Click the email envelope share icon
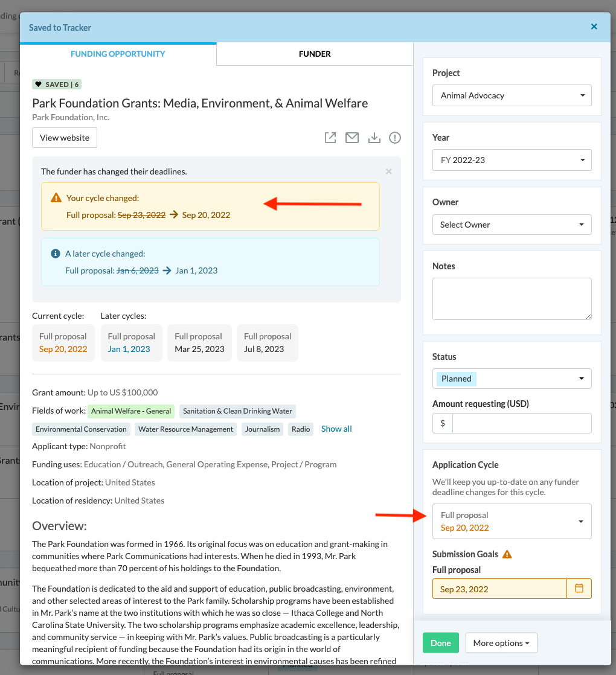The height and width of the screenshot is (675, 616). (352, 138)
